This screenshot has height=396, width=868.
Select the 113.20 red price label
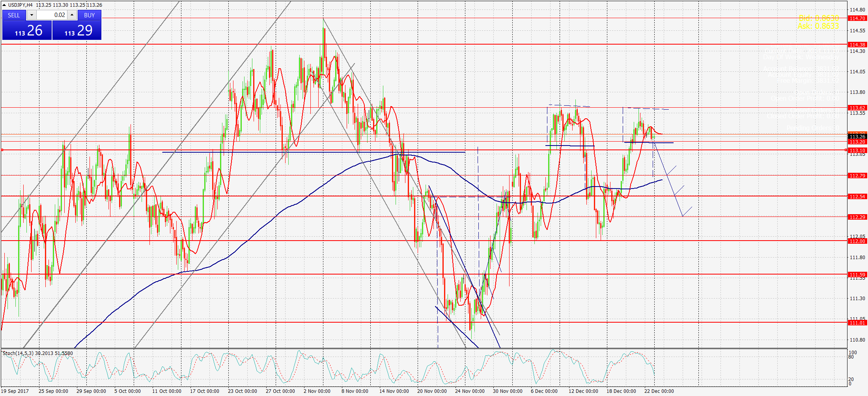coord(857,142)
